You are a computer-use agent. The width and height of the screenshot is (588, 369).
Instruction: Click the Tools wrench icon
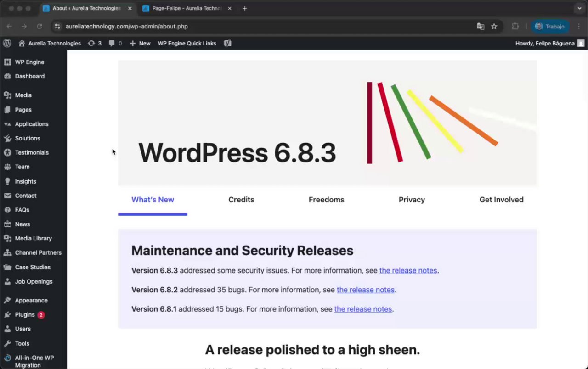coord(7,343)
